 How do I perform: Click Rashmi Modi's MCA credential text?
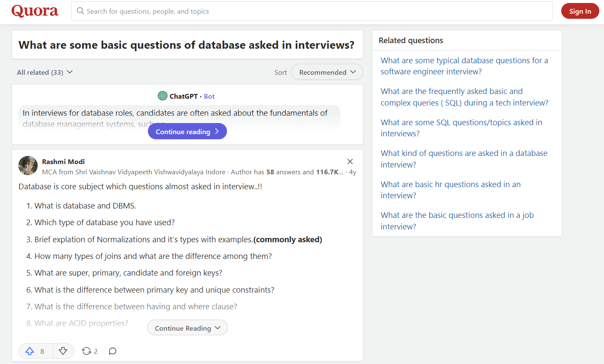(133, 172)
